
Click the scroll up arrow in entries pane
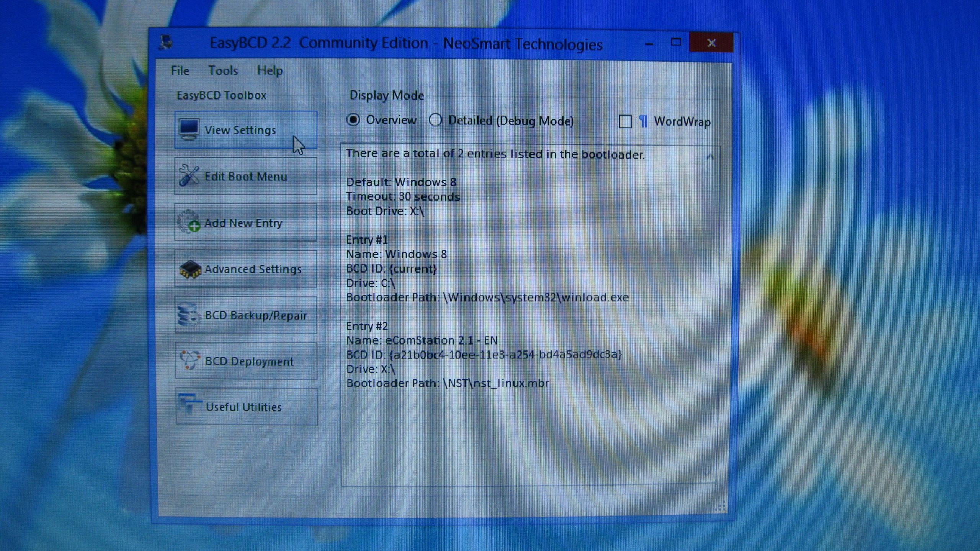click(x=710, y=157)
